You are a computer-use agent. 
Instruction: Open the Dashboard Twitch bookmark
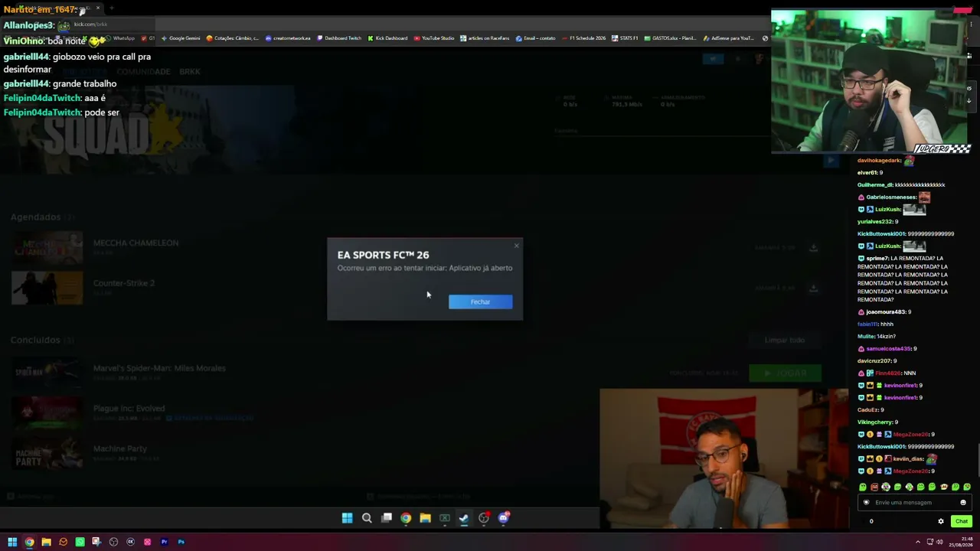pyautogui.click(x=338, y=38)
